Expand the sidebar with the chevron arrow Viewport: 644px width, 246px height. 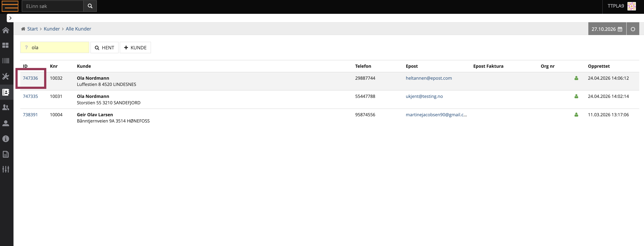coord(10,18)
